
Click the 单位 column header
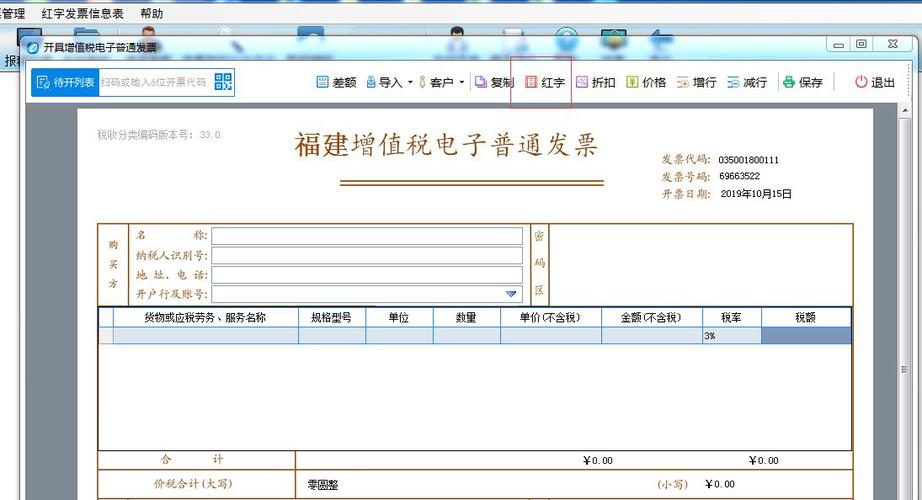[399, 318]
